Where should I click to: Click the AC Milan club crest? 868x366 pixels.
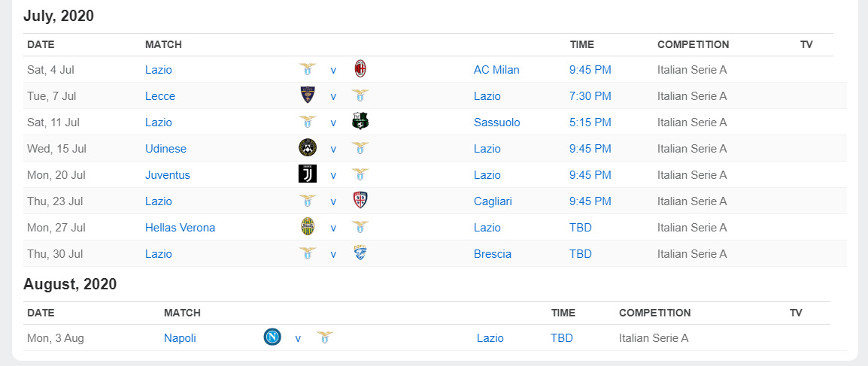tap(360, 70)
